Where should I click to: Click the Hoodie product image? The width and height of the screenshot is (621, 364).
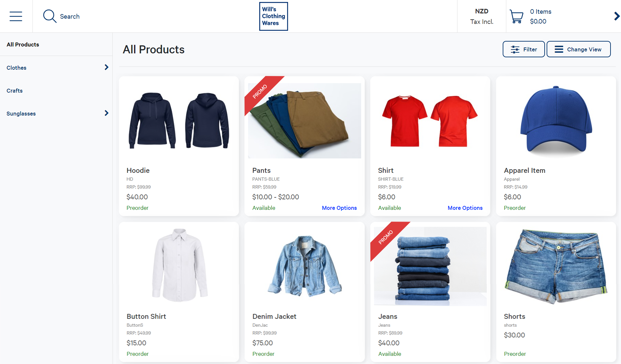pos(179,120)
